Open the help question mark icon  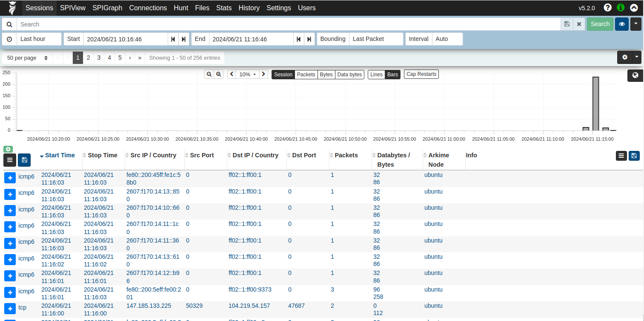(x=607, y=8)
